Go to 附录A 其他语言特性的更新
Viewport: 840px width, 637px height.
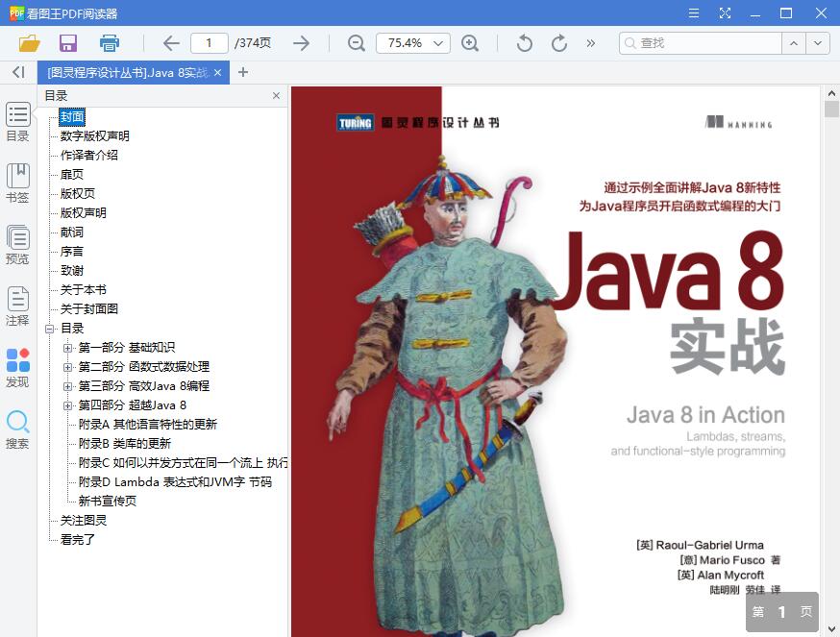[148, 425]
